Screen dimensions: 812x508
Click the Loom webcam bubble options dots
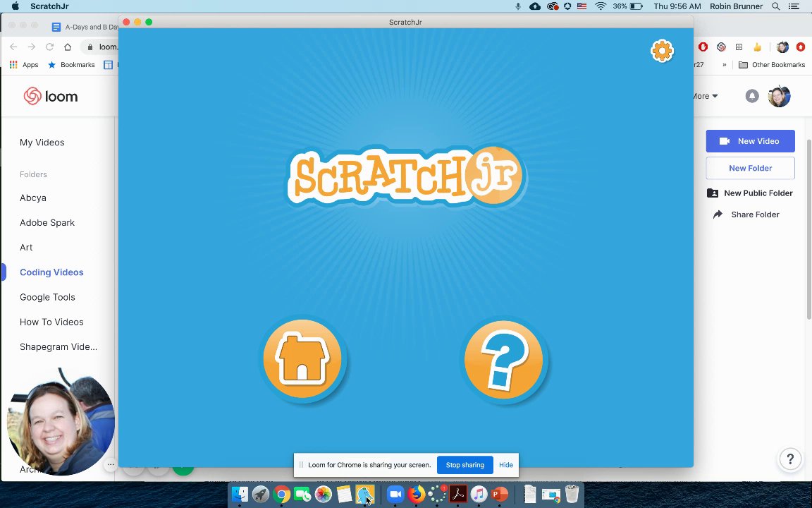pos(110,464)
